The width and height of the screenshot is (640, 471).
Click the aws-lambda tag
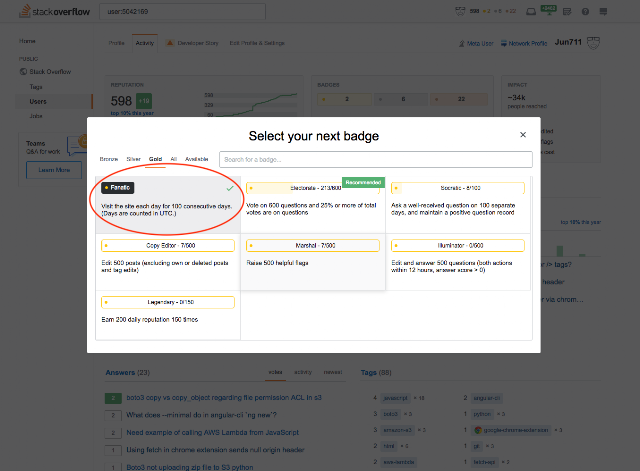click(x=399, y=462)
